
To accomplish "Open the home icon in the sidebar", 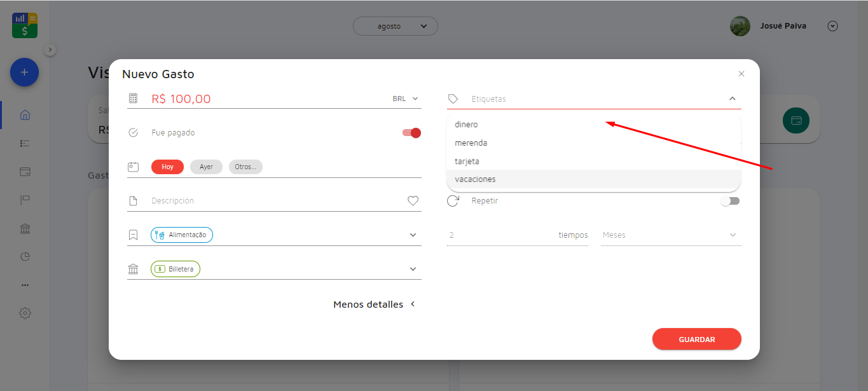I will (25, 115).
